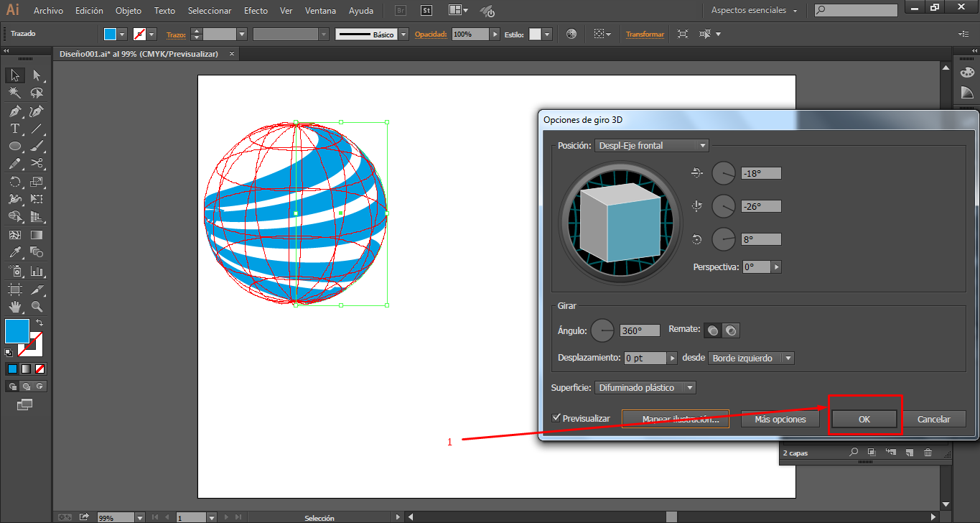This screenshot has width=980, height=523.
Task: Select the Gradient tool
Action: coord(37,235)
